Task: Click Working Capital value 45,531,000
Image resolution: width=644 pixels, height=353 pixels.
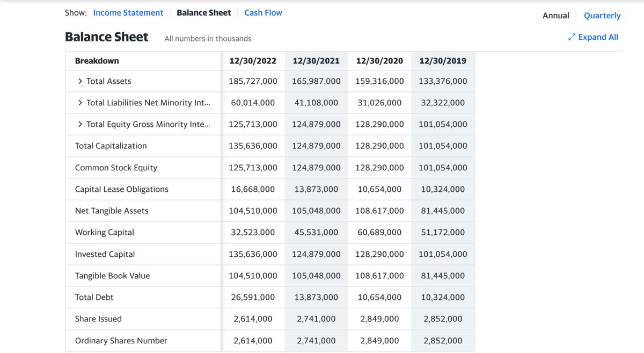Action: click(x=316, y=232)
